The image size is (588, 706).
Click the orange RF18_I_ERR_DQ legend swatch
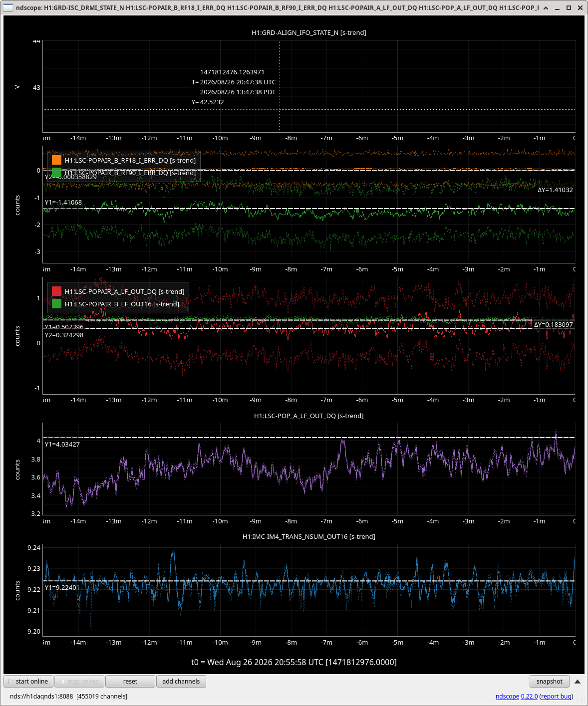tap(56, 160)
